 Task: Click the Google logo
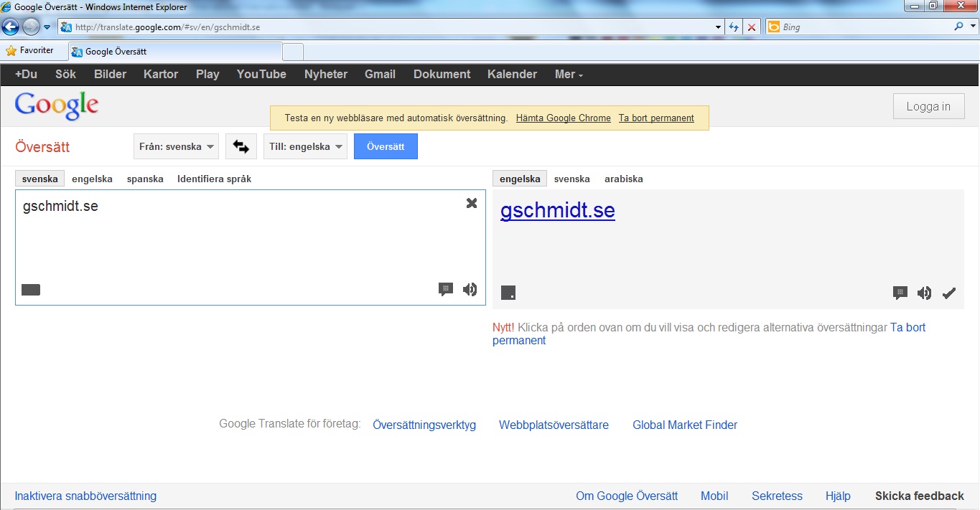[x=57, y=106]
